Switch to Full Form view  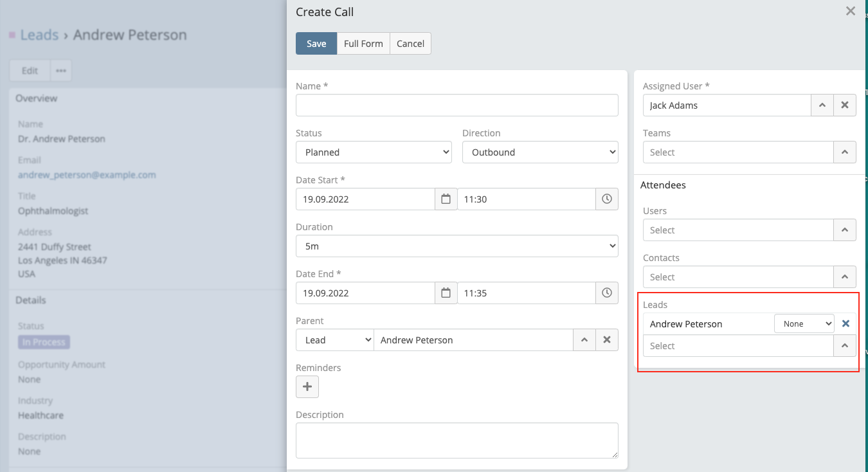point(363,44)
